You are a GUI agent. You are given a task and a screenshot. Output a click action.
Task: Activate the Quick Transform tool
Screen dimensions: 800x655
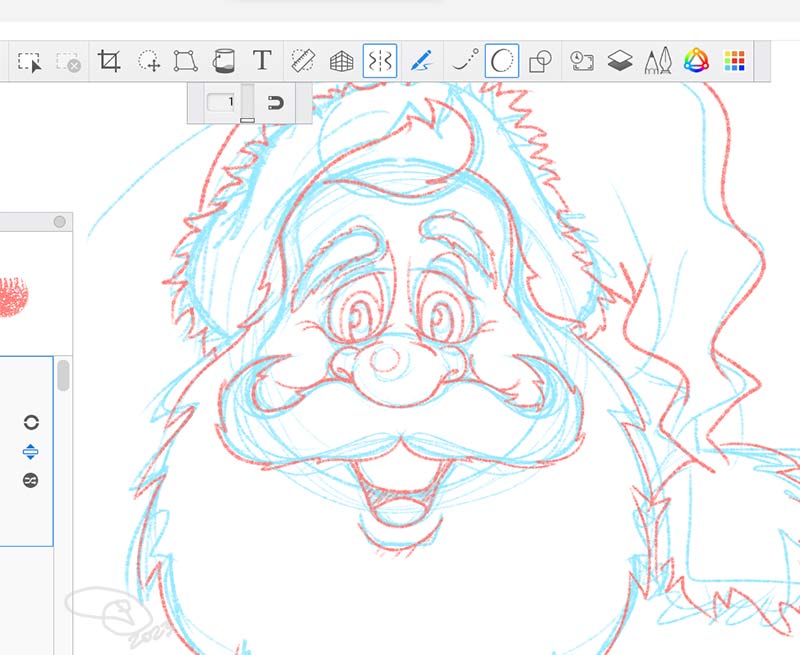point(149,62)
